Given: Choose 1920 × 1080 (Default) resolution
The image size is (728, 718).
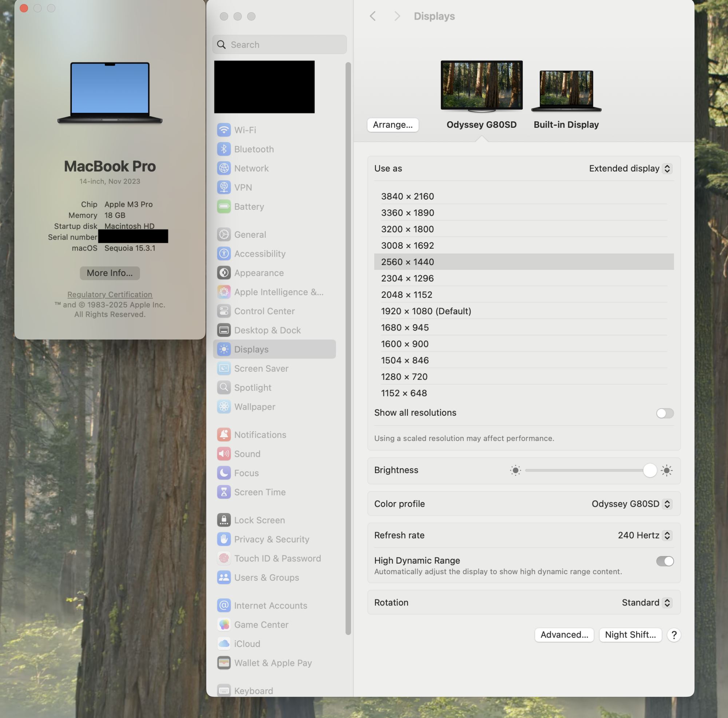Looking at the screenshot, I should pos(426,311).
